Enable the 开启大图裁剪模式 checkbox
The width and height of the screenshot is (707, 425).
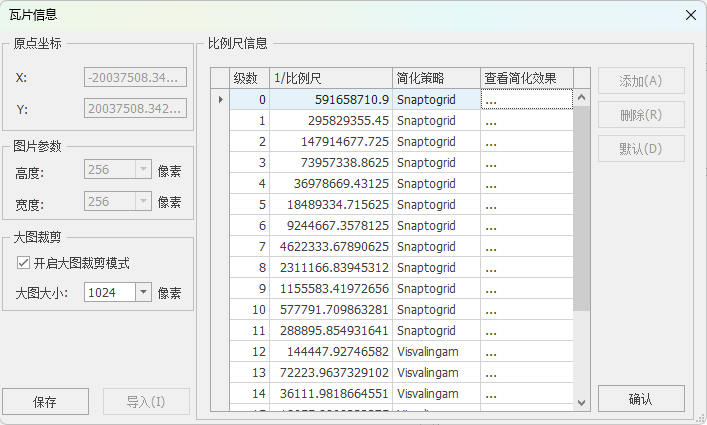coord(24,263)
